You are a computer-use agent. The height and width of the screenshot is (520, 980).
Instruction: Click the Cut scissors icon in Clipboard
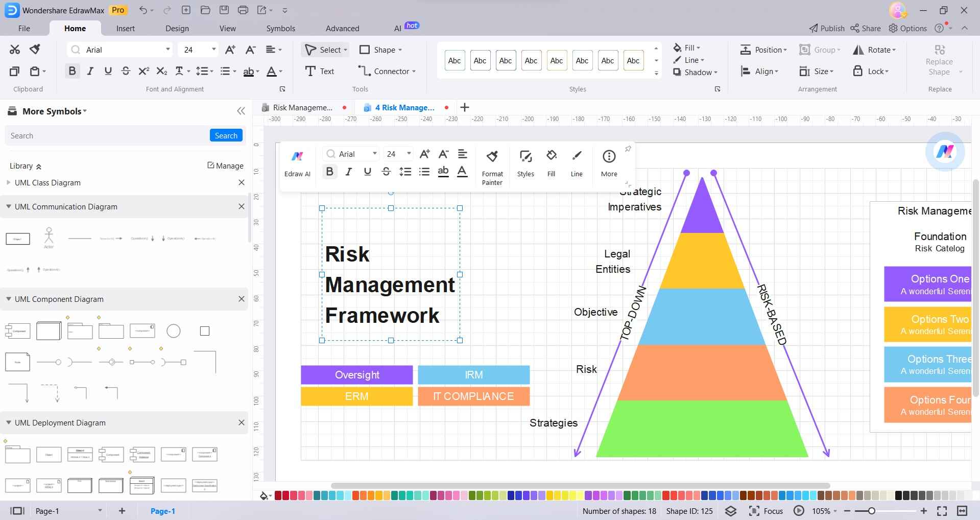click(14, 50)
